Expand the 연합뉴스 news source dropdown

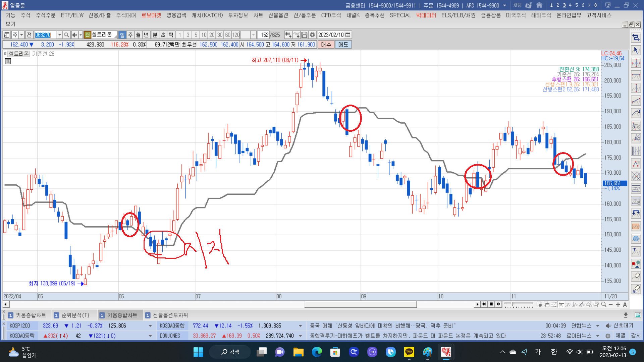pyautogui.click(x=597, y=326)
